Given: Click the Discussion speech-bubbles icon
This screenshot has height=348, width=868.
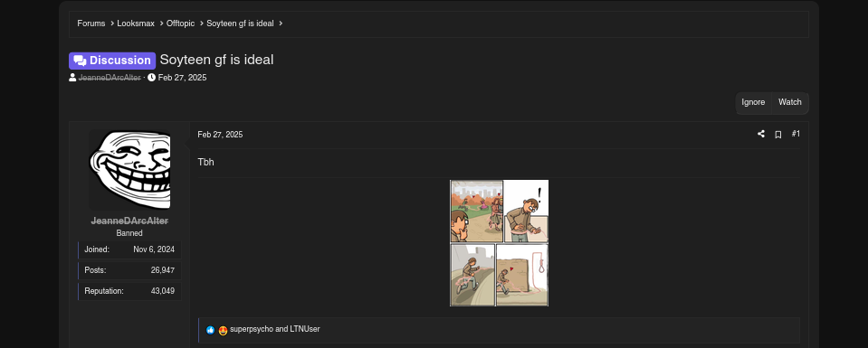Looking at the screenshot, I should (x=81, y=61).
